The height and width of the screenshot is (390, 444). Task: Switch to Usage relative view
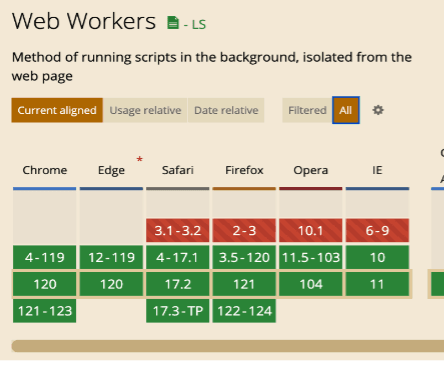(145, 110)
